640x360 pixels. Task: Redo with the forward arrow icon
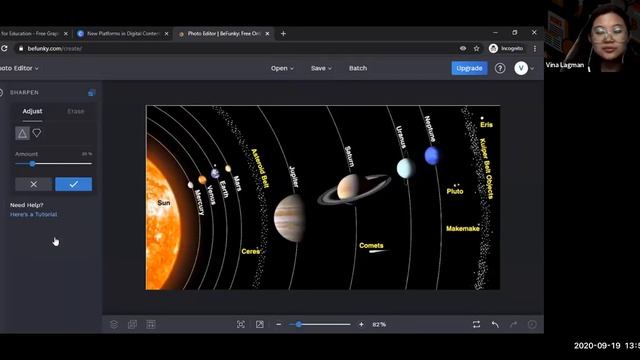tap(513, 324)
